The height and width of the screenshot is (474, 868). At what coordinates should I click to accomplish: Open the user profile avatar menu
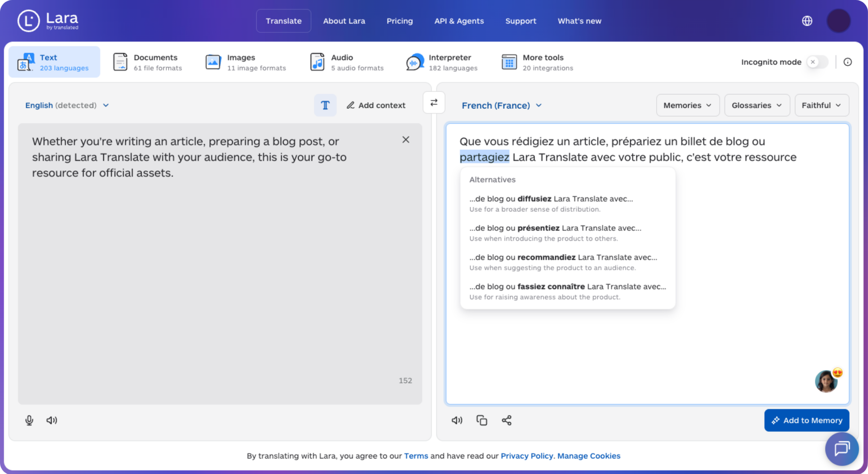coord(839,21)
